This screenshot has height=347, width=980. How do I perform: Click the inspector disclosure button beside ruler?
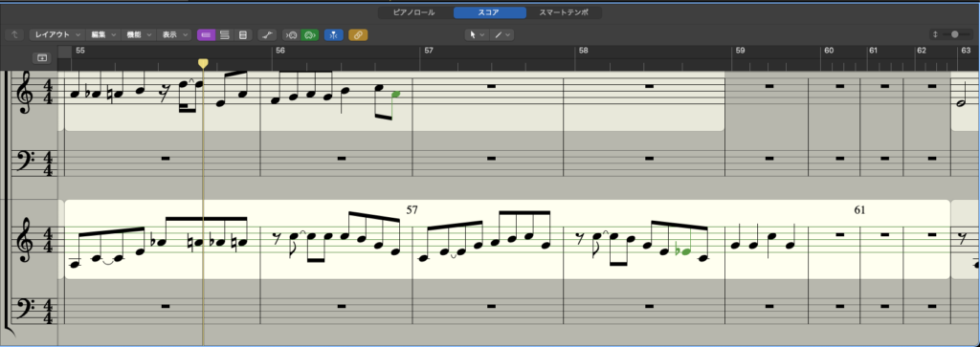click(x=42, y=57)
